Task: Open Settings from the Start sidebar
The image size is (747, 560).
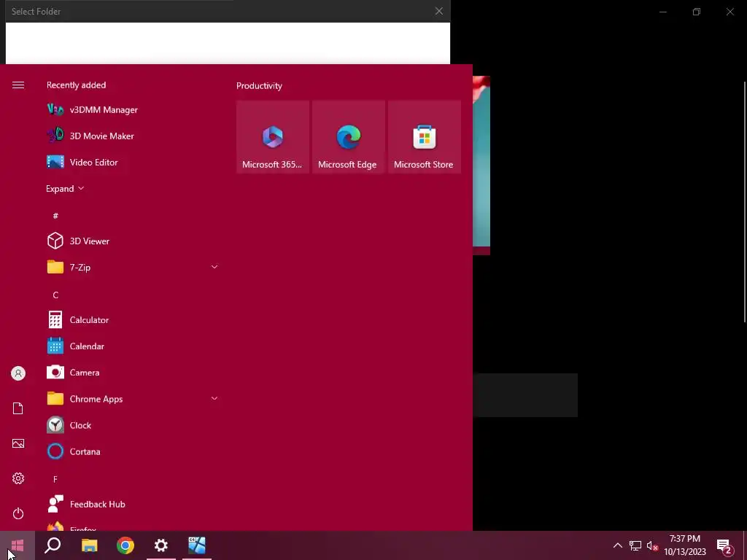Action: pos(18,478)
